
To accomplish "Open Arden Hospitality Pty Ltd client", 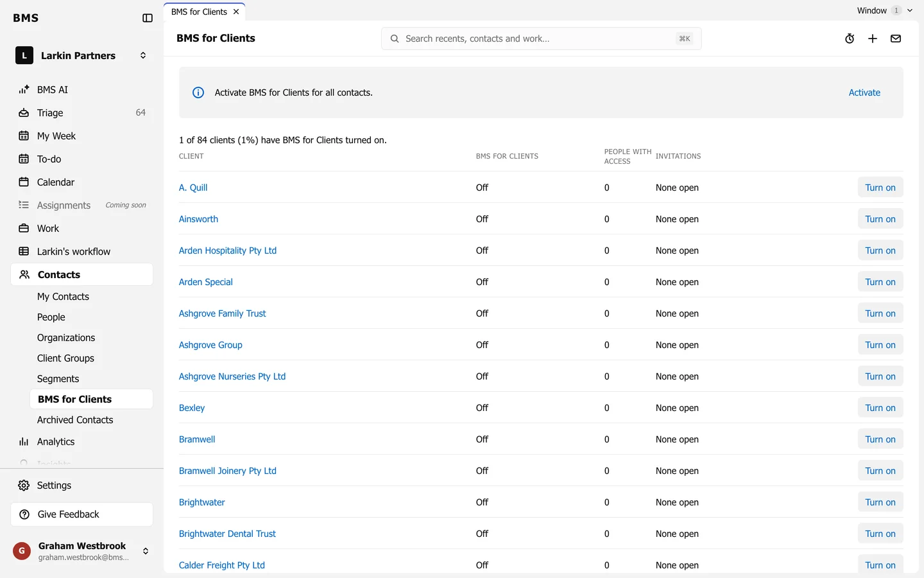I will (x=228, y=250).
